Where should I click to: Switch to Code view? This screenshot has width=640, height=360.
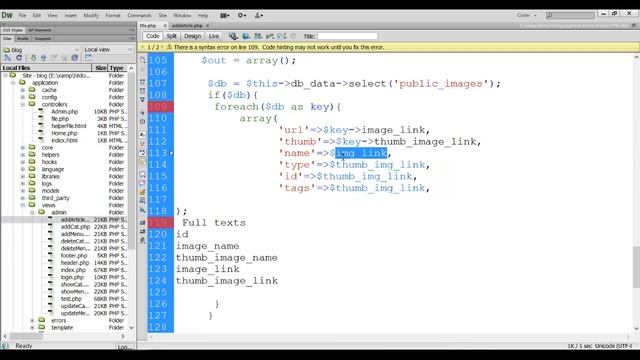coord(153,36)
